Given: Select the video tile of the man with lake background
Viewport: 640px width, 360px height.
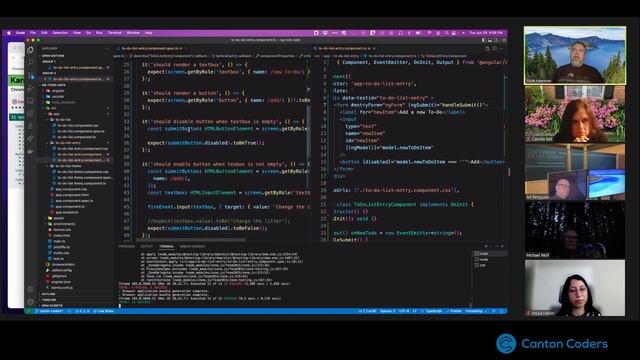Looking at the screenshot, I should 575,56.
